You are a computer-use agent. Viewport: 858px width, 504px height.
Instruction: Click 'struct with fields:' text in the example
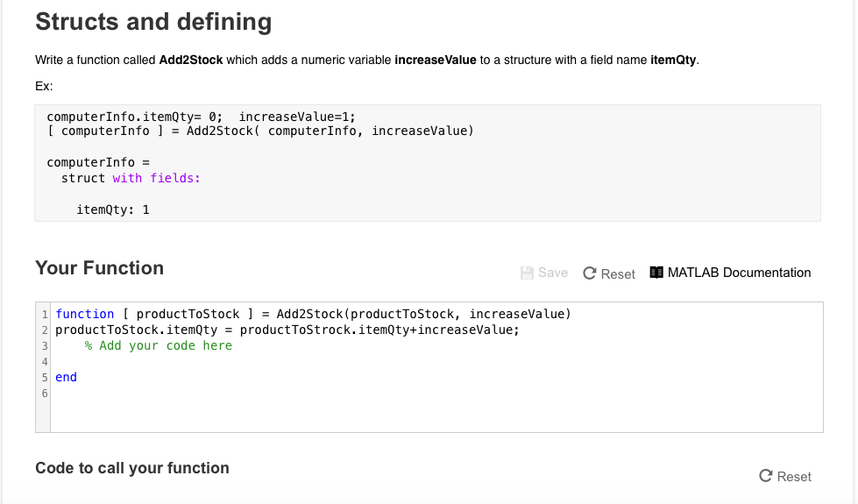pos(131,178)
